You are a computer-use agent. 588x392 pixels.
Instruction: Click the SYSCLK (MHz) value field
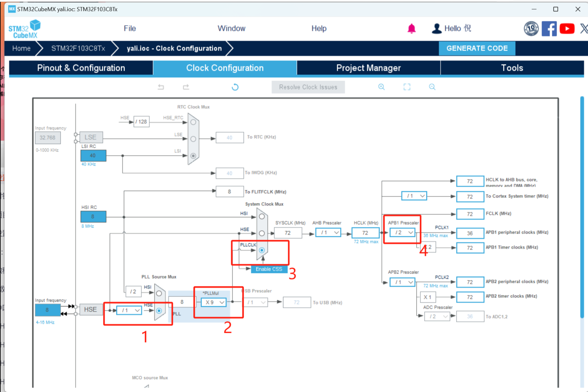(288, 233)
